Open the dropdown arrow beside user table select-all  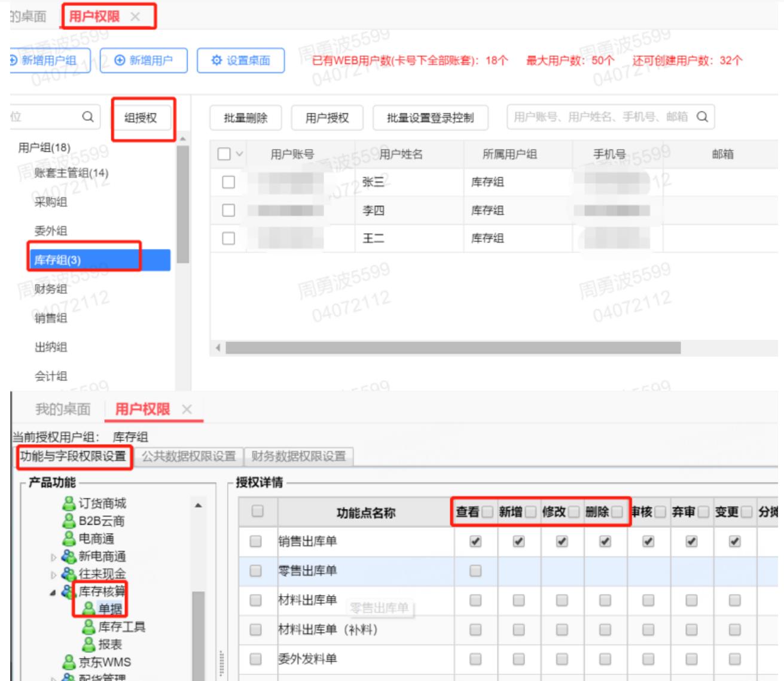[239, 154]
